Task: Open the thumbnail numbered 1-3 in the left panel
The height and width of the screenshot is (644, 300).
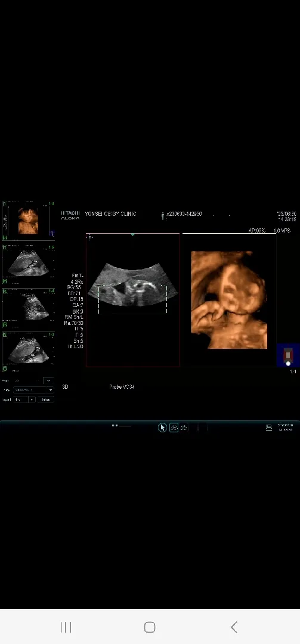Action: coord(29,351)
